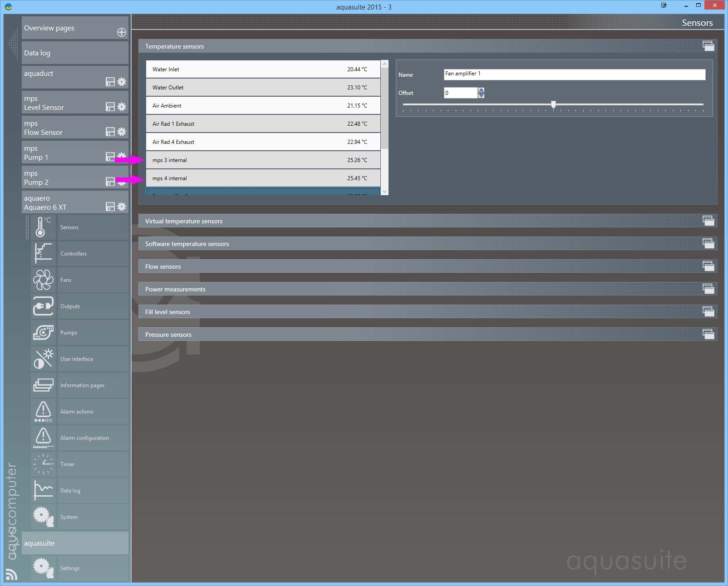Viewport: 728px width, 586px height.
Task: Select the mps 3 internal sensor row
Action: 263,160
